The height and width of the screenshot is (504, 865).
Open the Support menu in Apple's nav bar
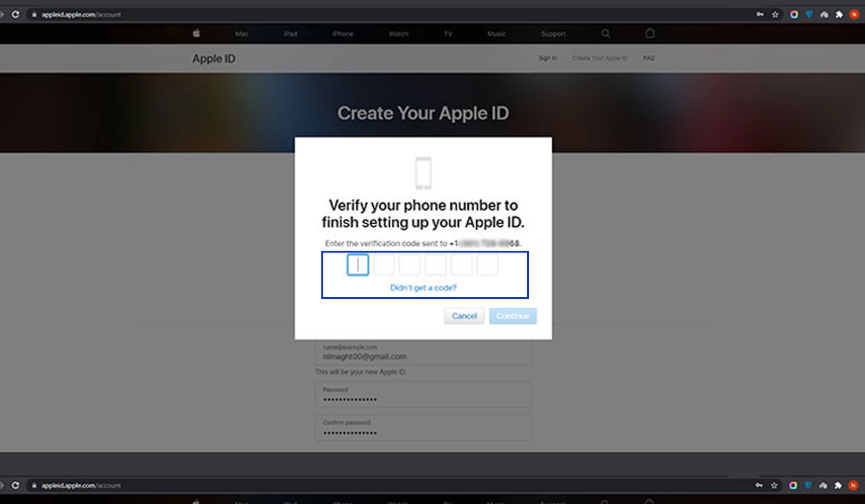pos(553,34)
